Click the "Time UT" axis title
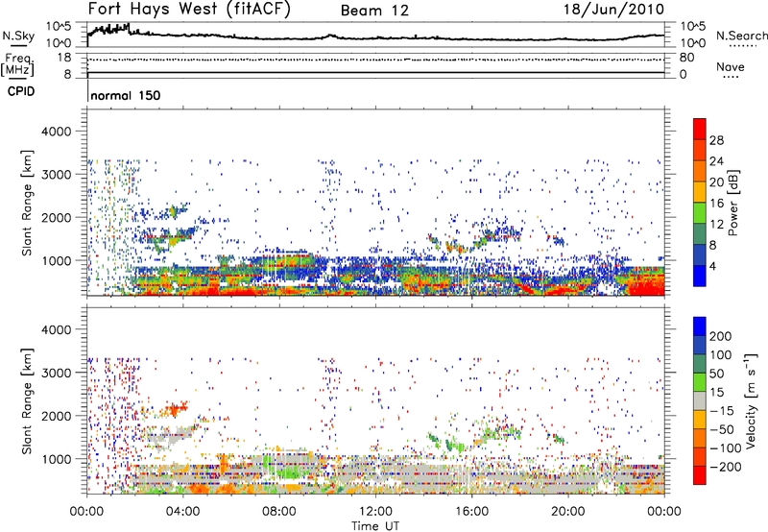Viewport: 768px width, 532px height. point(375,526)
